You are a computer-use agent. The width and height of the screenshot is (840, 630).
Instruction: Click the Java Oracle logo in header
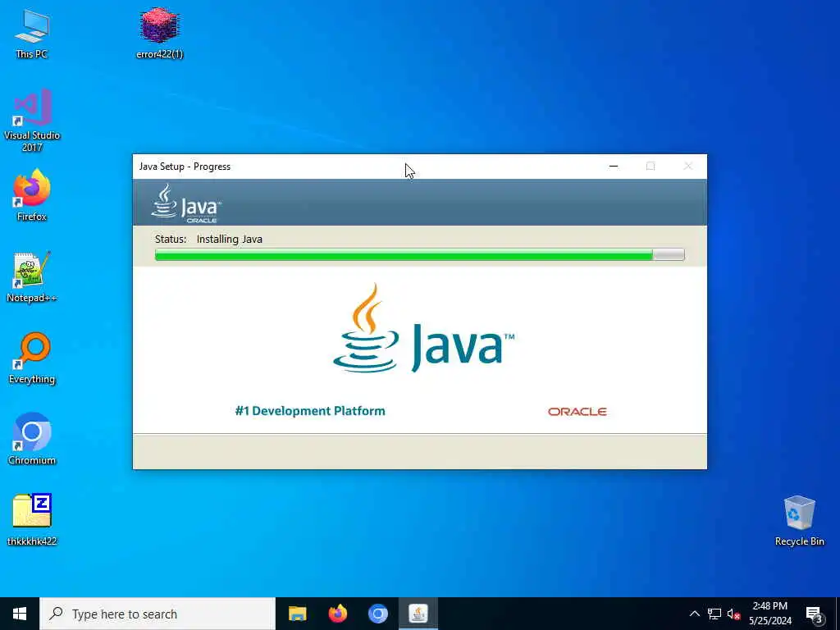pos(185,203)
